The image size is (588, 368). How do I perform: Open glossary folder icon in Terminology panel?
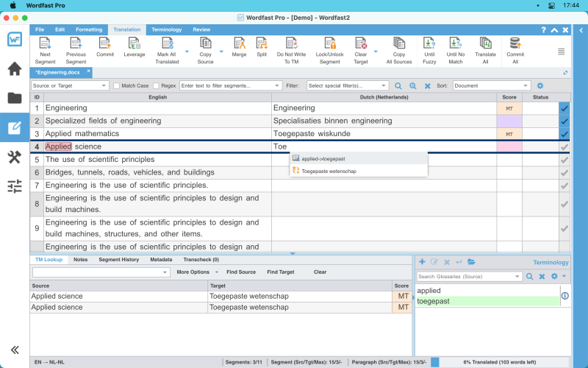pos(471,262)
